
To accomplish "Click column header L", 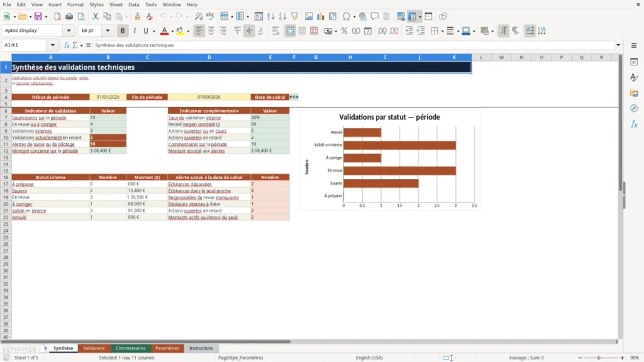I will point(481,57).
